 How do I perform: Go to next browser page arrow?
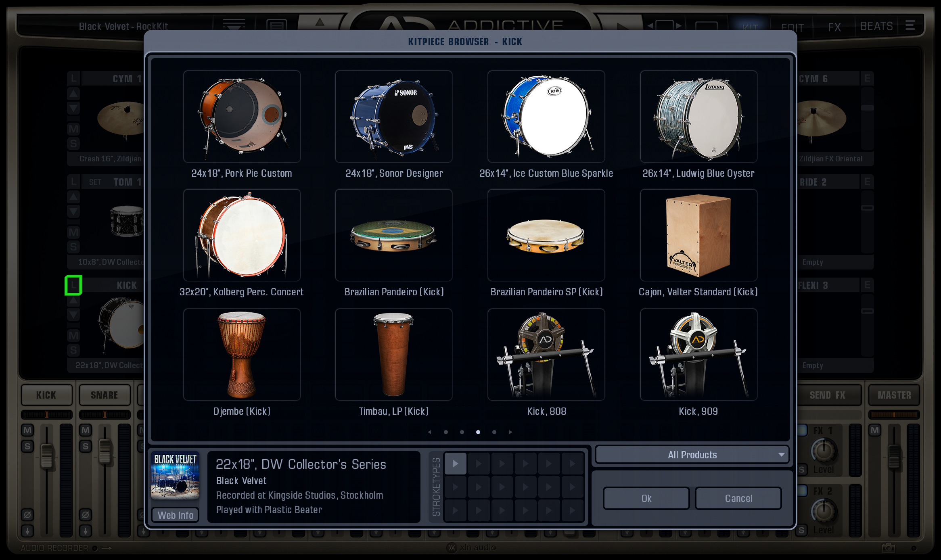510,432
